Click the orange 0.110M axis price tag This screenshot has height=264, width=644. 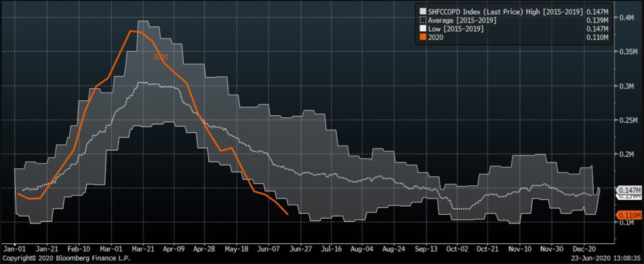pos(629,215)
